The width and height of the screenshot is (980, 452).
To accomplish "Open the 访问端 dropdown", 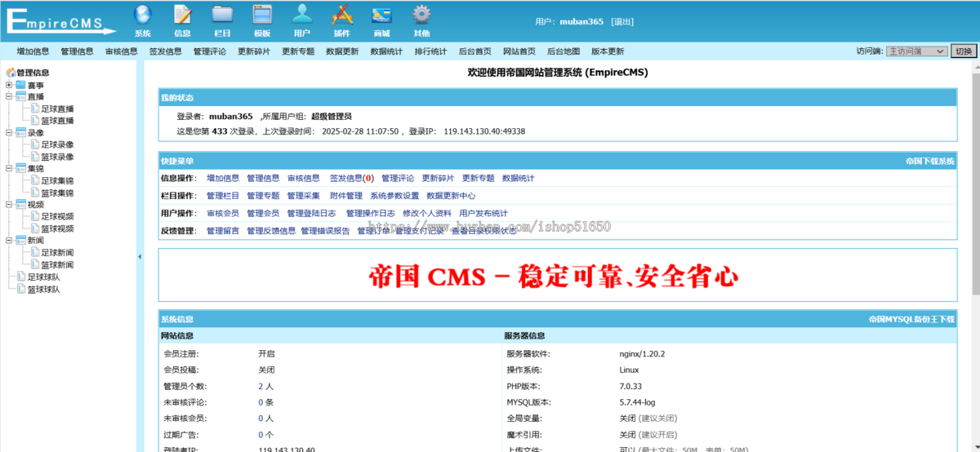I will pyautogui.click(x=916, y=51).
